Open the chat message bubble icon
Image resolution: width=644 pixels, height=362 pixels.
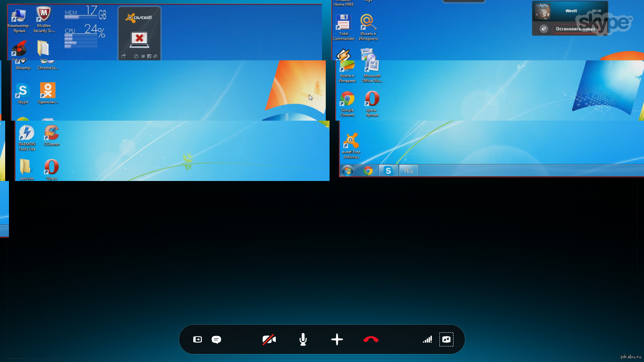point(216,340)
